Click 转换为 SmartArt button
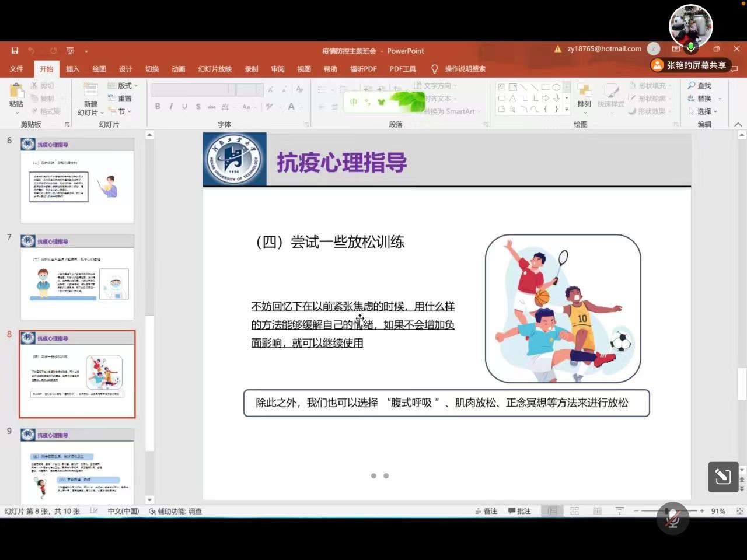 coord(450,111)
